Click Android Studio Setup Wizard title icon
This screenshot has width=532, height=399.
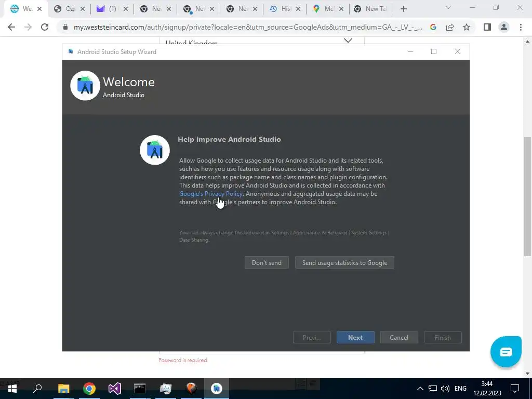[x=71, y=52]
